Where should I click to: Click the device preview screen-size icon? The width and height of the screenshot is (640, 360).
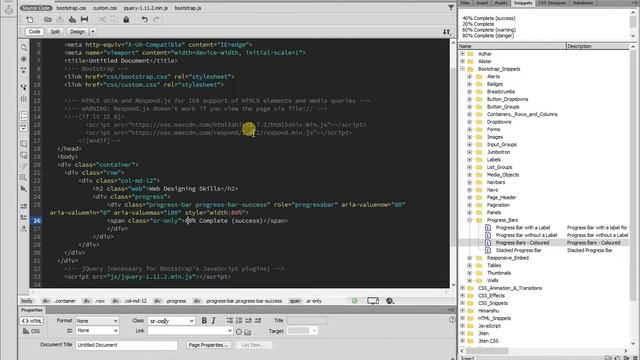click(373, 301)
